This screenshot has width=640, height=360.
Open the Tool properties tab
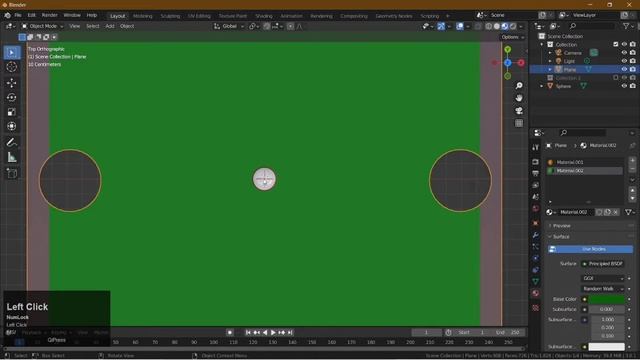536,147
